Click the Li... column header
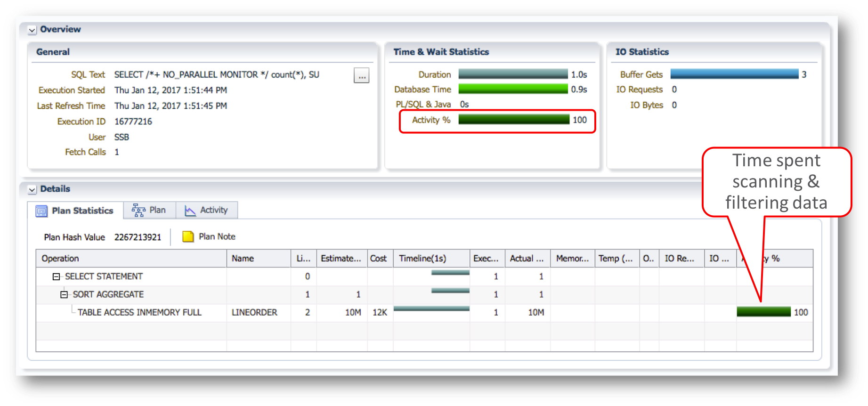 pyautogui.click(x=304, y=259)
